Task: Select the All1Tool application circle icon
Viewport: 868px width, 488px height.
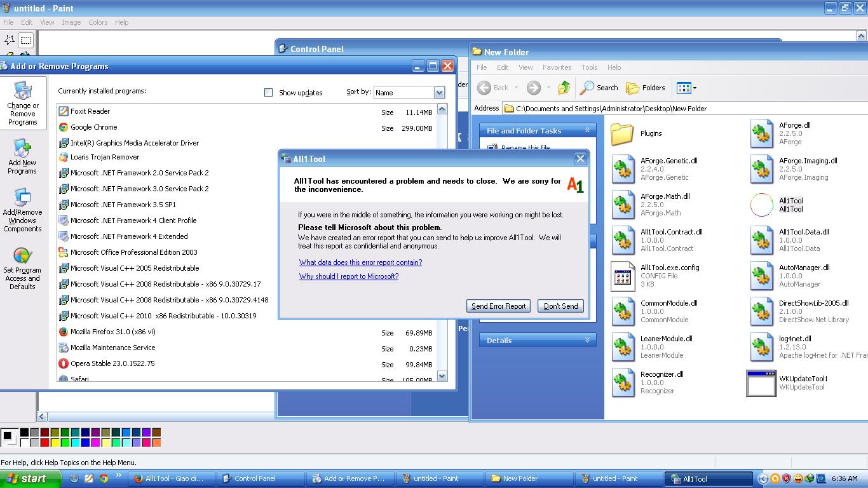Action: point(762,205)
